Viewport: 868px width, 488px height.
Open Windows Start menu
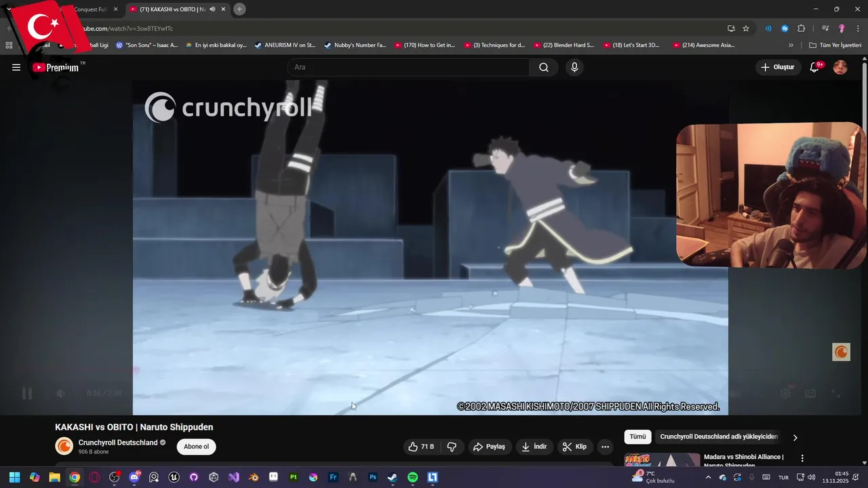pos(14,477)
